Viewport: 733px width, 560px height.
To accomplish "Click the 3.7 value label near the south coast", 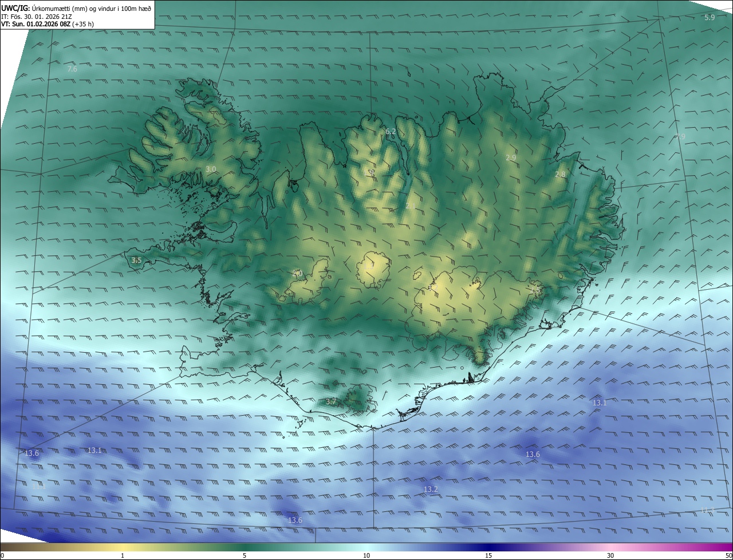I will tap(330, 402).
